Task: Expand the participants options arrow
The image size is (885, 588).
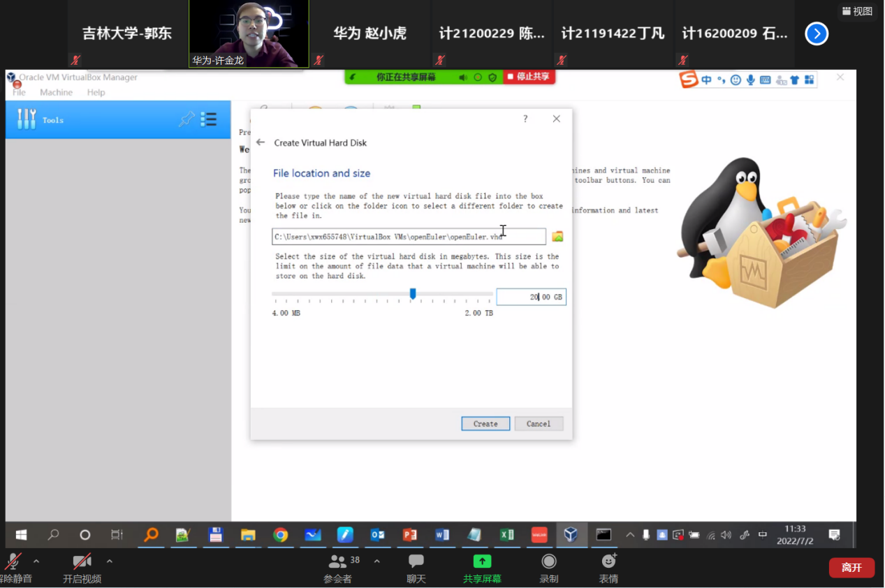Action: tap(377, 561)
